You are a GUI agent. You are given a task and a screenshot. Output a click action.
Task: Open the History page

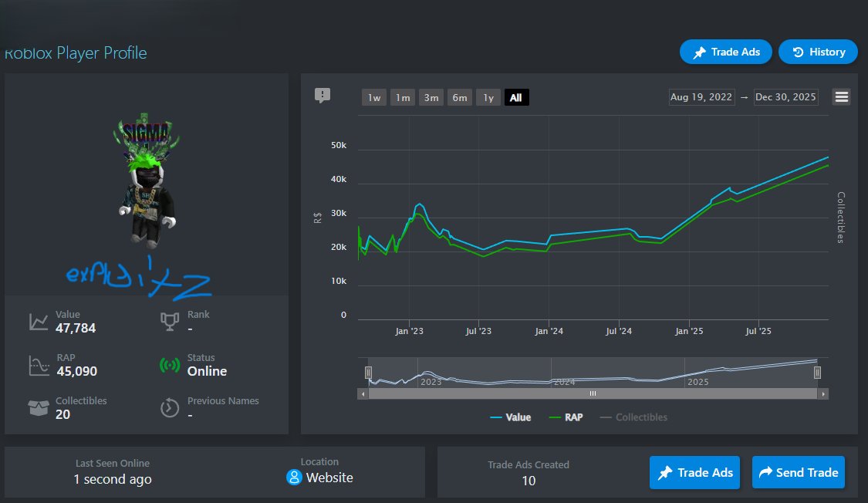click(818, 52)
